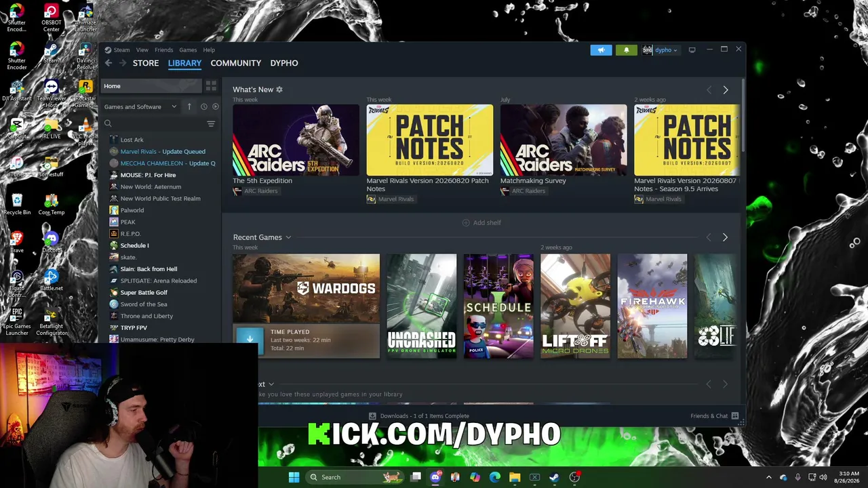The image size is (868, 488).
Task: Open the Steam menu
Action: pos(121,50)
